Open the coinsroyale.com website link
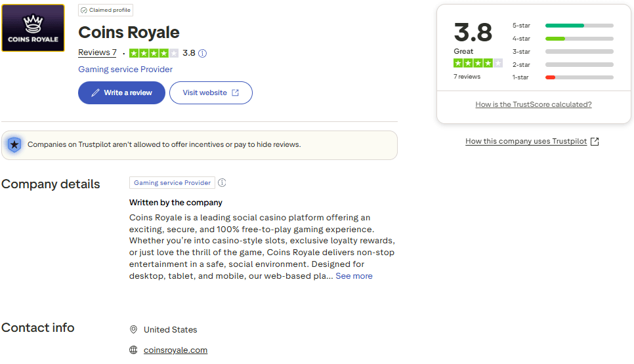This screenshot has width=634, height=364. [x=175, y=350]
